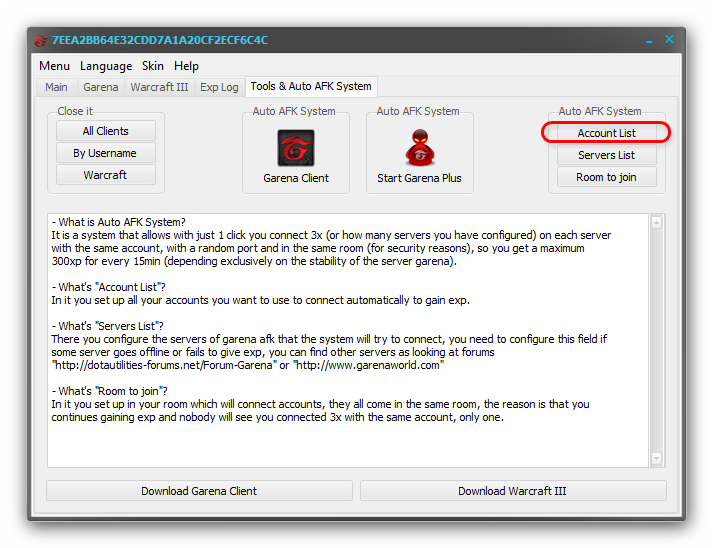Click the scrollbar up arrow in help text
The height and width of the screenshot is (548, 713).
pyautogui.click(x=656, y=222)
